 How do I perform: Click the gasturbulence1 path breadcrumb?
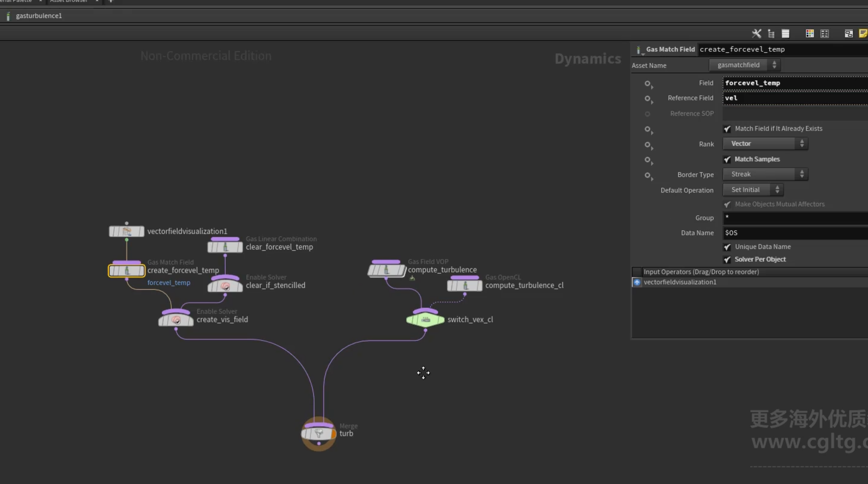(x=39, y=16)
